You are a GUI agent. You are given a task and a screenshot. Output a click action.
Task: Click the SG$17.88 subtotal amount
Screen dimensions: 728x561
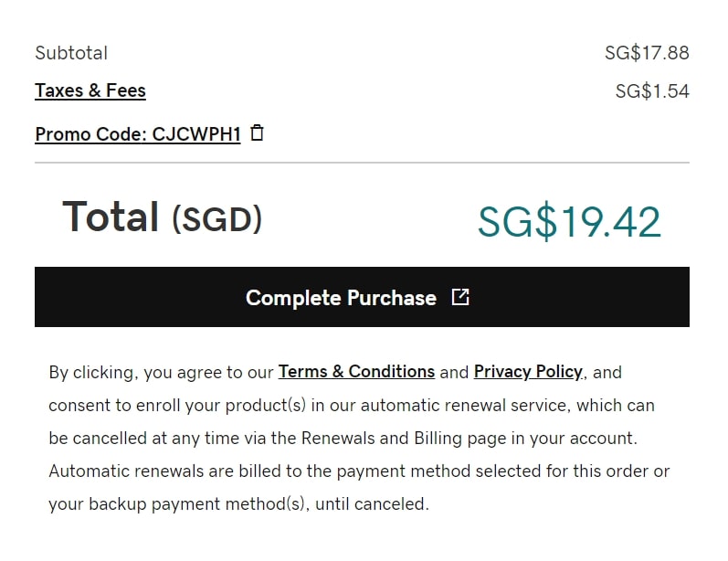[x=647, y=53]
